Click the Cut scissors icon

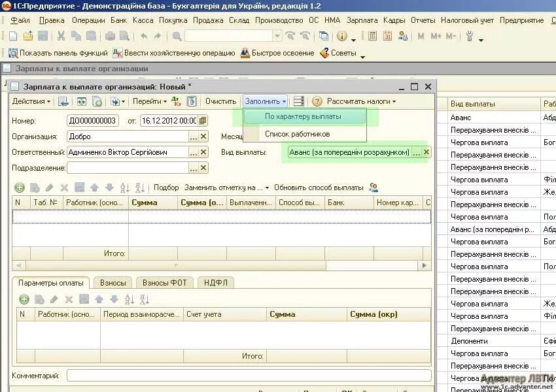coord(61,36)
